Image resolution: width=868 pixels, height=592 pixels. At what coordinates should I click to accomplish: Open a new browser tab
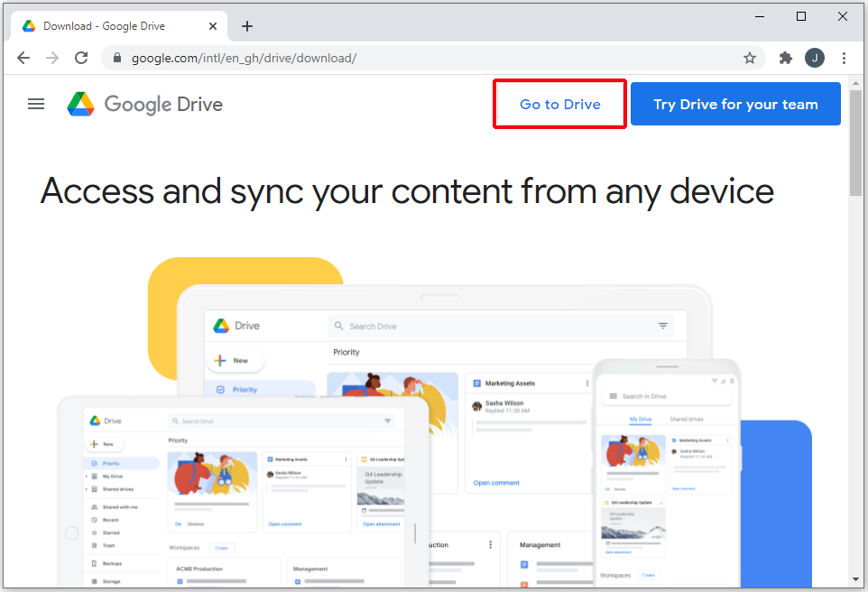[247, 26]
